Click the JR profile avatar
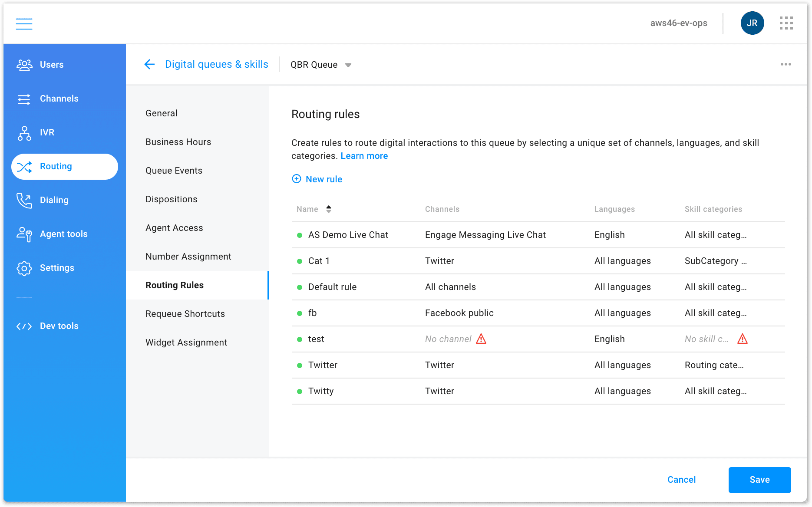812x507 pixels. pos(752,23)
